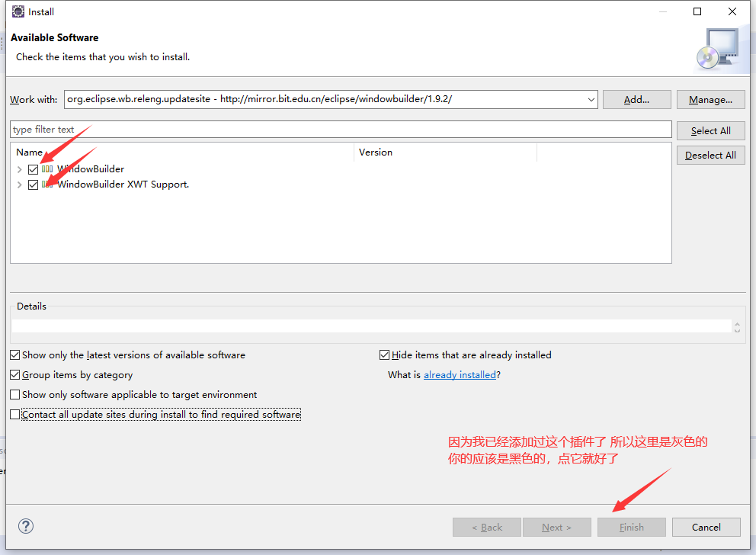This screenshot has height=555, width=756.
Task: Toggle the WindowBuilder XWT Support checkbox
Action: [x=33, y=184]
